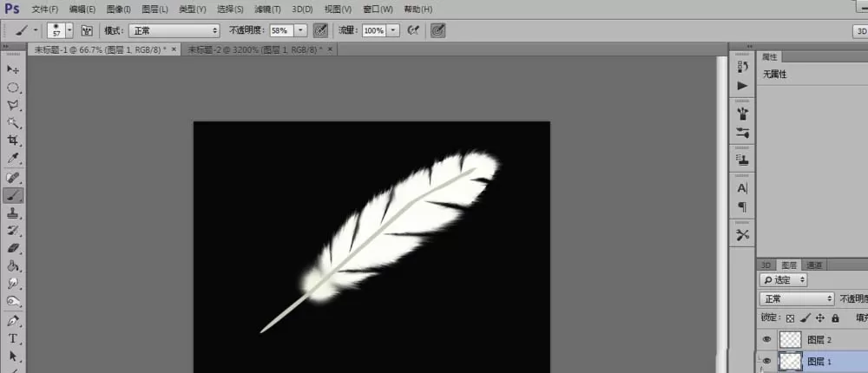
Task: Toggle the Brush panel button
Action: coord(87,30)
